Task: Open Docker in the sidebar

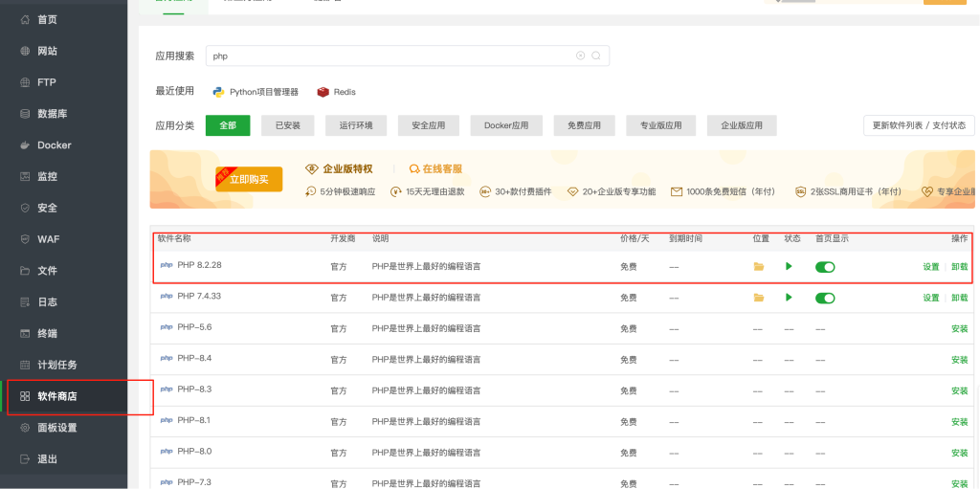Action: (x=54, y=145)
